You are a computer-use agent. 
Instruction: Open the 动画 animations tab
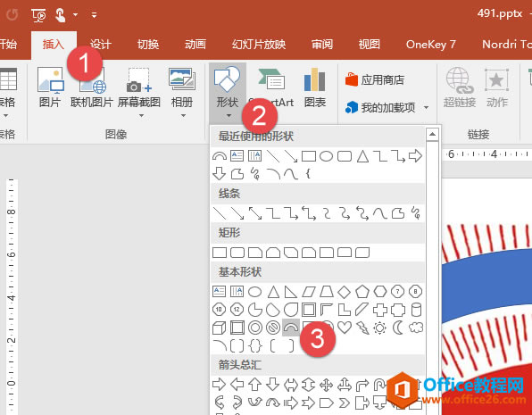(x=195, y=45)
